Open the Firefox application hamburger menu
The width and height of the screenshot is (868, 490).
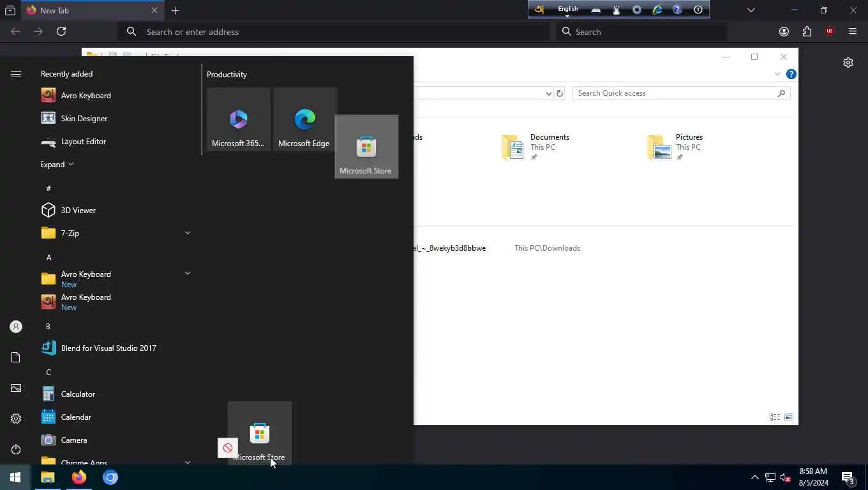853,32
